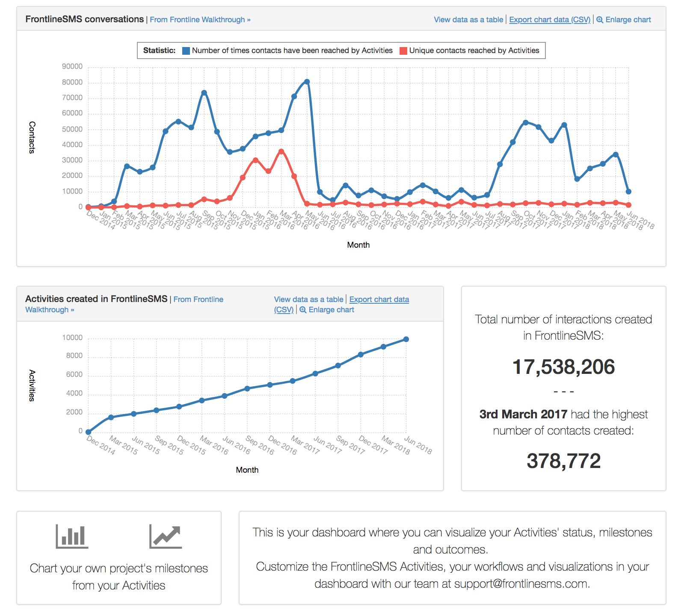Click 'Statistic:' legend heading
Image resolution: width=687 pixels, height=616 pixels.
(159, 50)
